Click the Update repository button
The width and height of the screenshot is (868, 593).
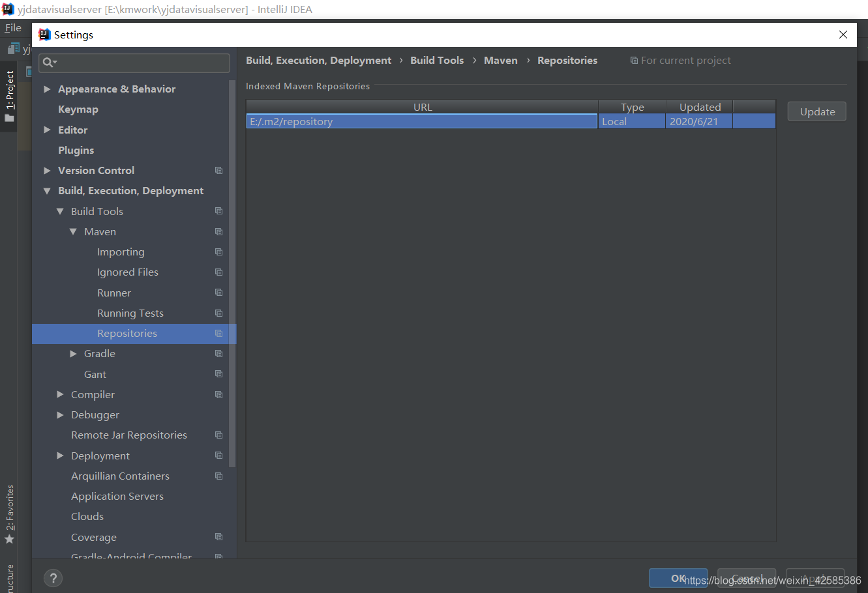(817, 111)
